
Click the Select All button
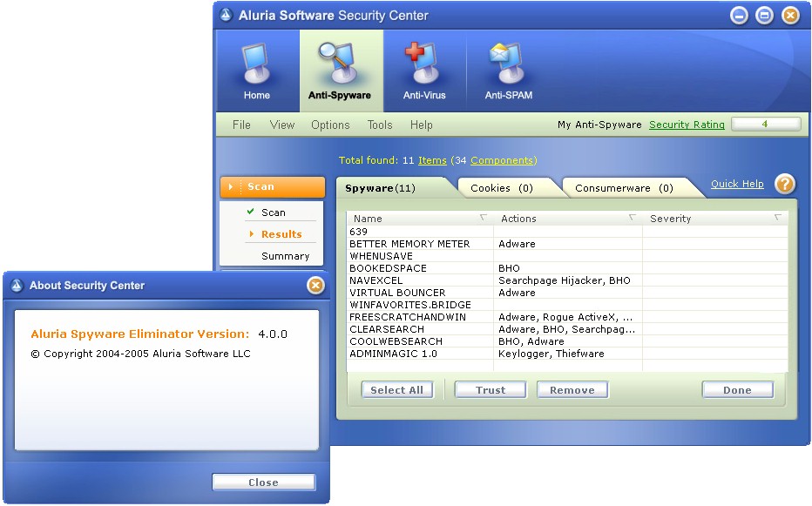396,390
